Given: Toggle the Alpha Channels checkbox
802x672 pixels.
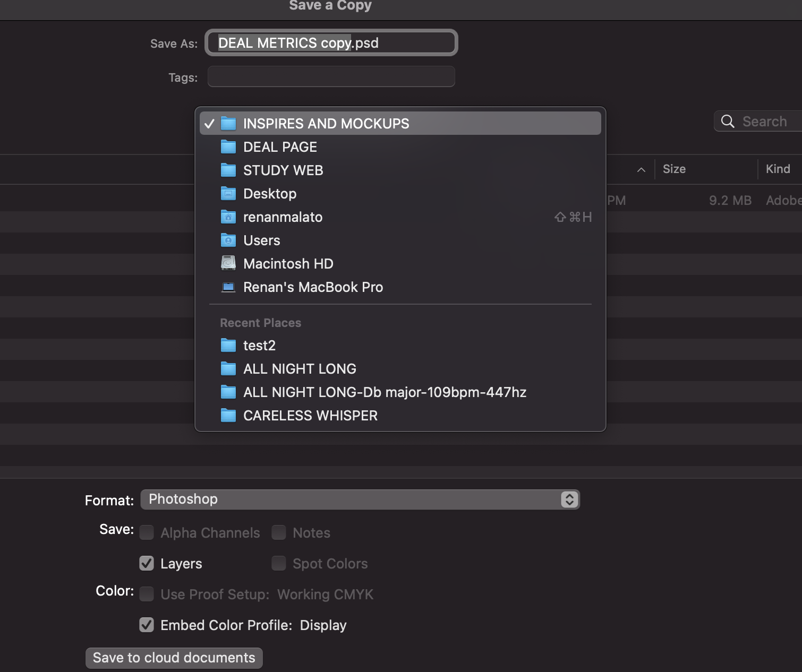Looking at the screenshot, I should point(147,532).
